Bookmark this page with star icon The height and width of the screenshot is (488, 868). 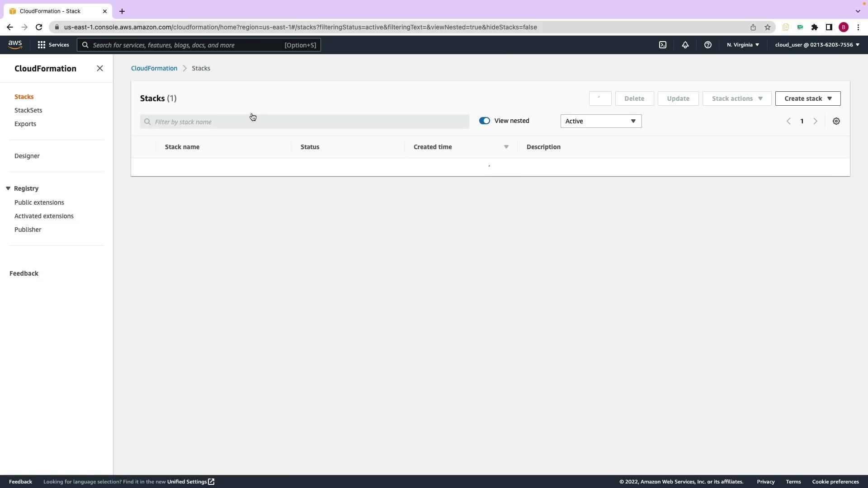click(768, 27)
